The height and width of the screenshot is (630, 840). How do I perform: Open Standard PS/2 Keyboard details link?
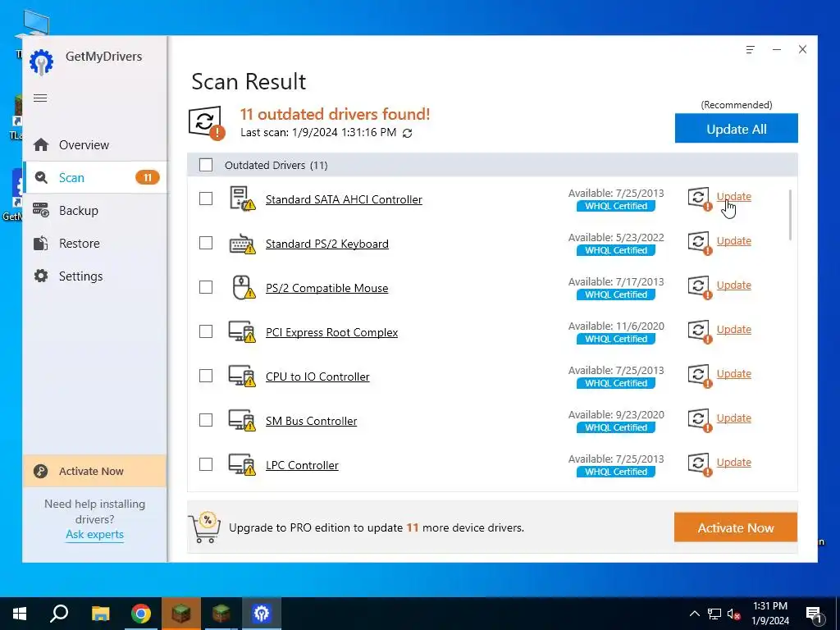(327, 244)
